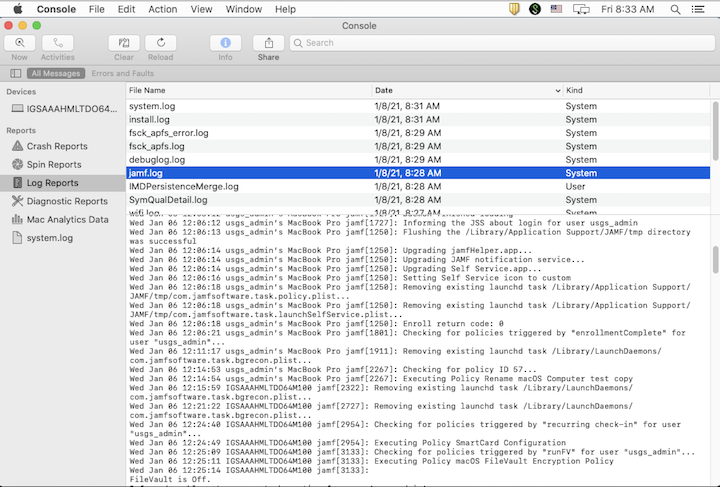Screen dimensions: 720x487
Task: Click the laptop device icon in the sidebar
Action: click(x=17, y=109)
